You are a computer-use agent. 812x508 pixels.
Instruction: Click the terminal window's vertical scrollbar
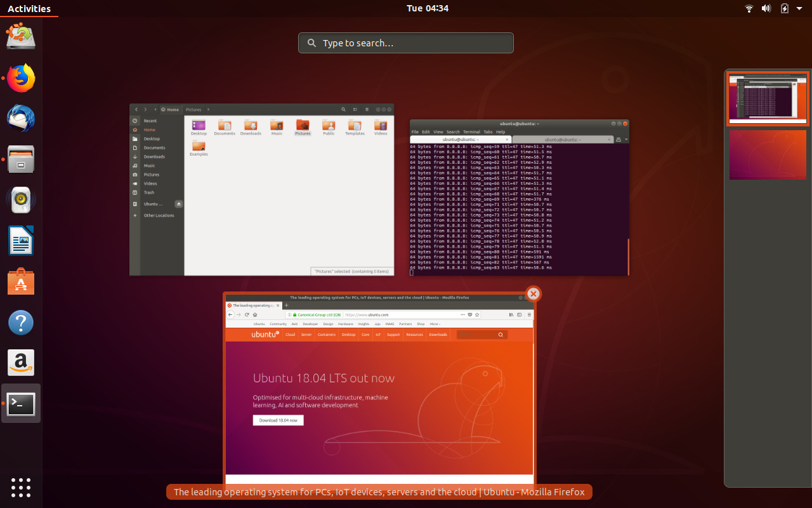coord(628,257)
